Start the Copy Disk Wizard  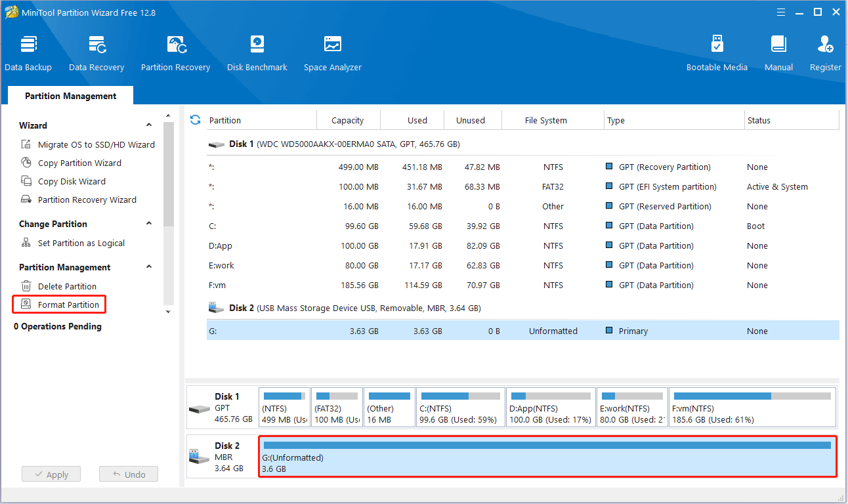click(63, 181)
